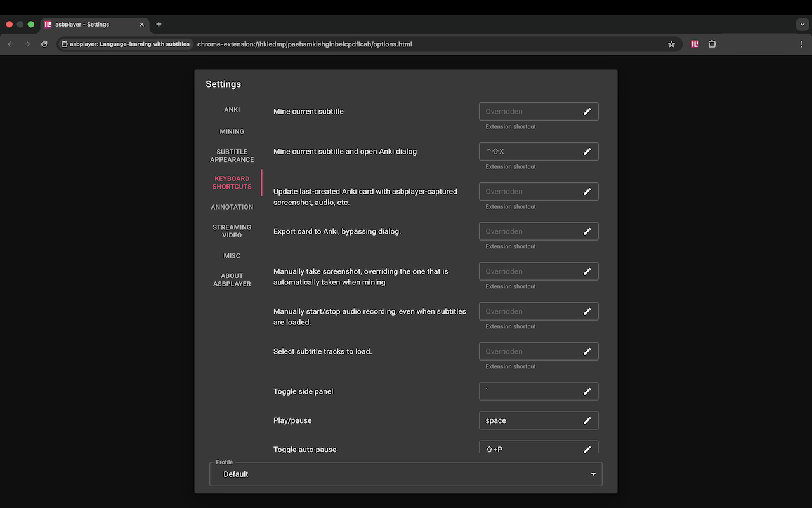Open the Profile dropdown showing Default
The width and height of the screenshot is (812, 508).
[x=406, y=474]
